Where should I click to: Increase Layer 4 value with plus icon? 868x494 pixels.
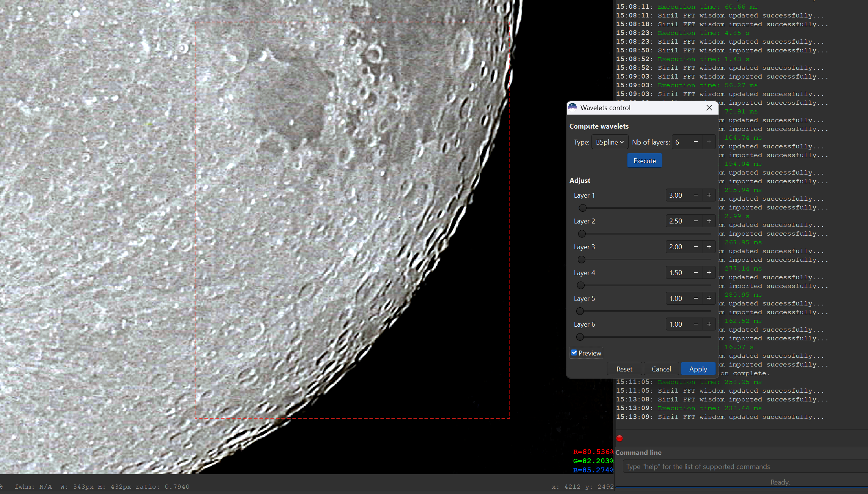[709, 272]
